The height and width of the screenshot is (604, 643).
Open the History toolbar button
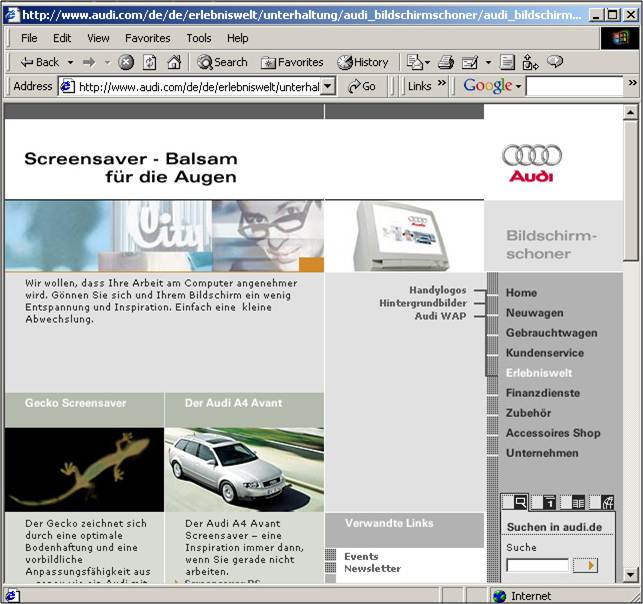[x=363, y=62]
